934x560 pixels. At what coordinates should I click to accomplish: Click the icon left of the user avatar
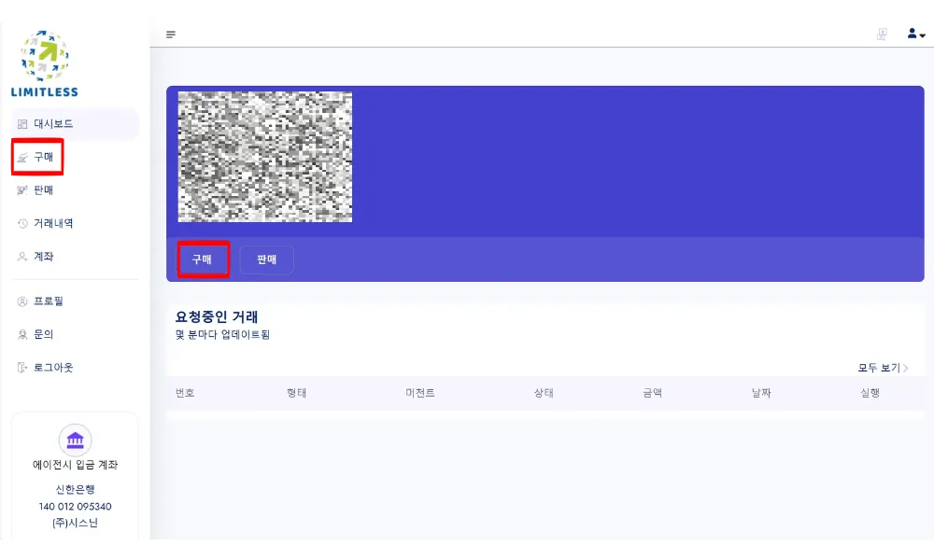click(x=883, y=35)
